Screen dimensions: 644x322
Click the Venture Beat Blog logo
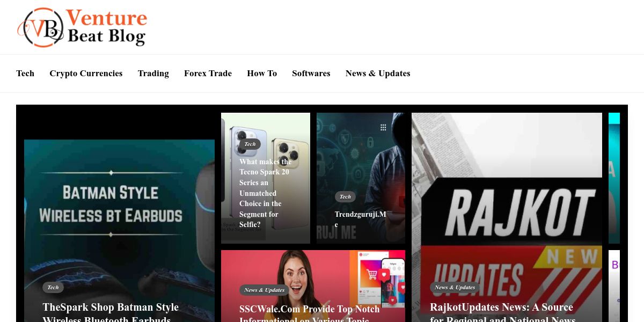click(82, 27)
